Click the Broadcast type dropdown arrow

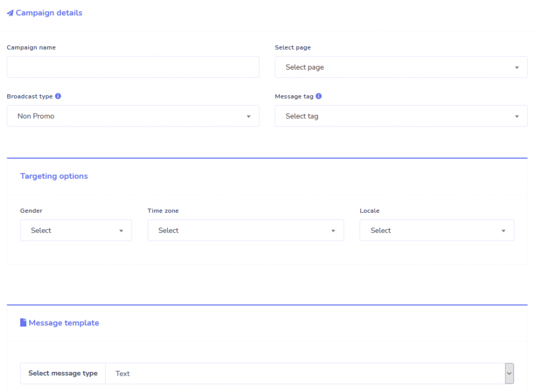tap(249, 116)
